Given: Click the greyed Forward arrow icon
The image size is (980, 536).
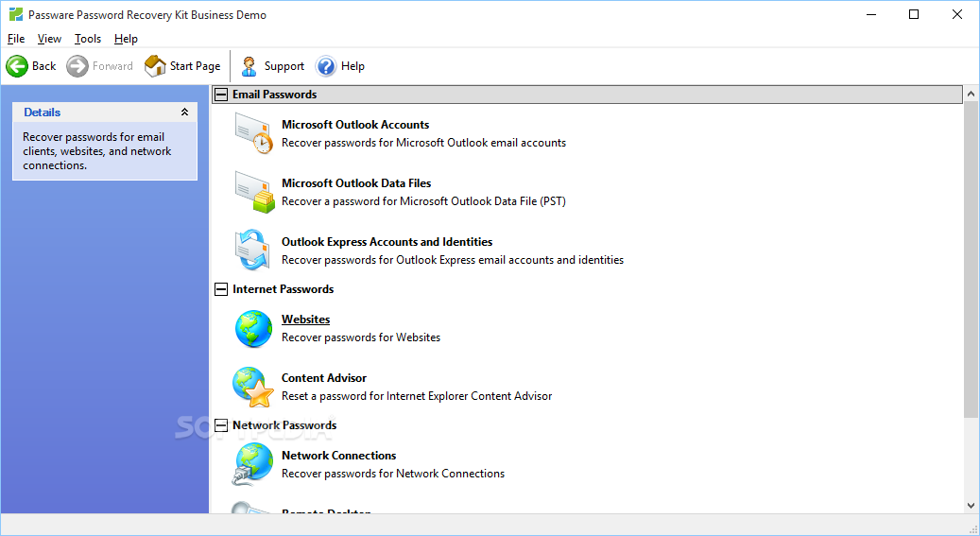Looking at the screenshot, I should tap(77, 65).
